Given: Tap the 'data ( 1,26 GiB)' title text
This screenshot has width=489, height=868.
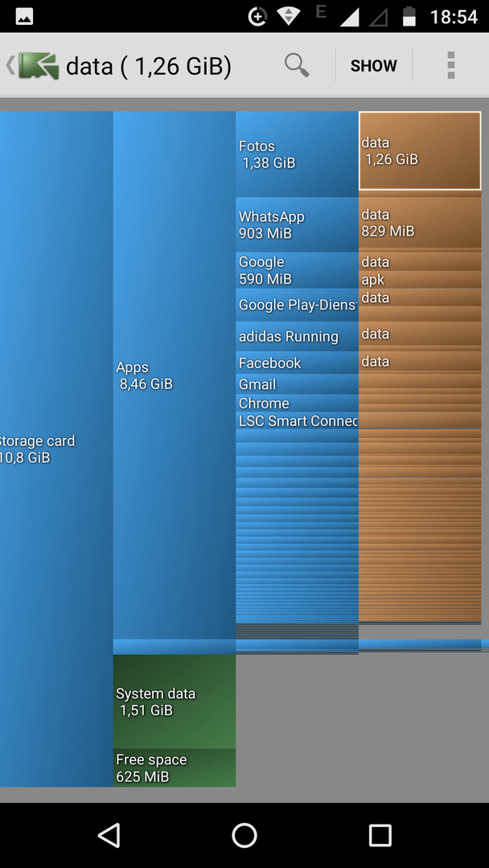Looking at the screenshot, I should [x=149, y=67].
